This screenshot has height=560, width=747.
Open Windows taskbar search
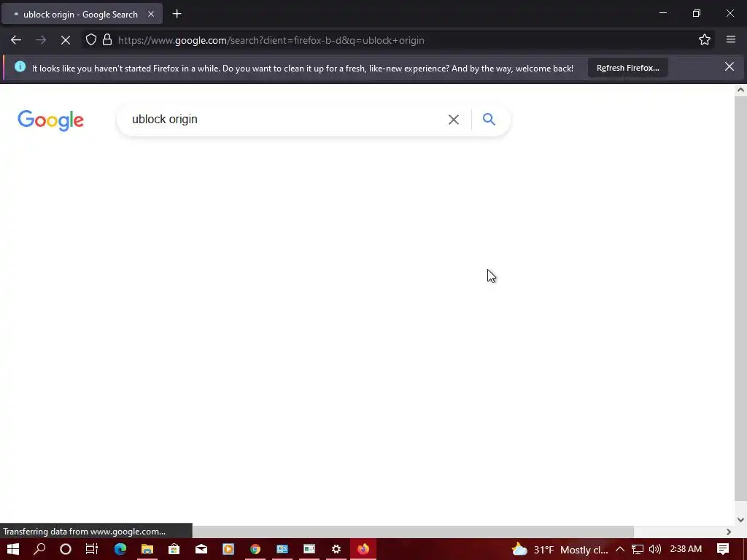(x=39, y=549)
